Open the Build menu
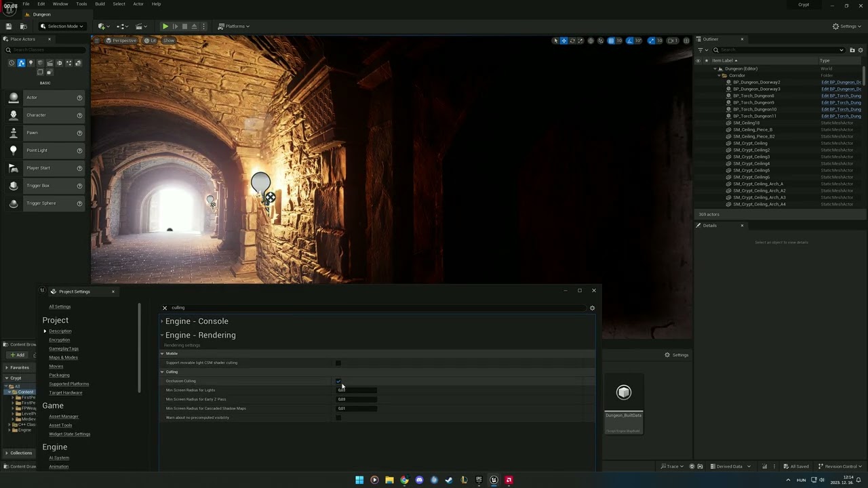The image size is (868, 488). (100, 4)
